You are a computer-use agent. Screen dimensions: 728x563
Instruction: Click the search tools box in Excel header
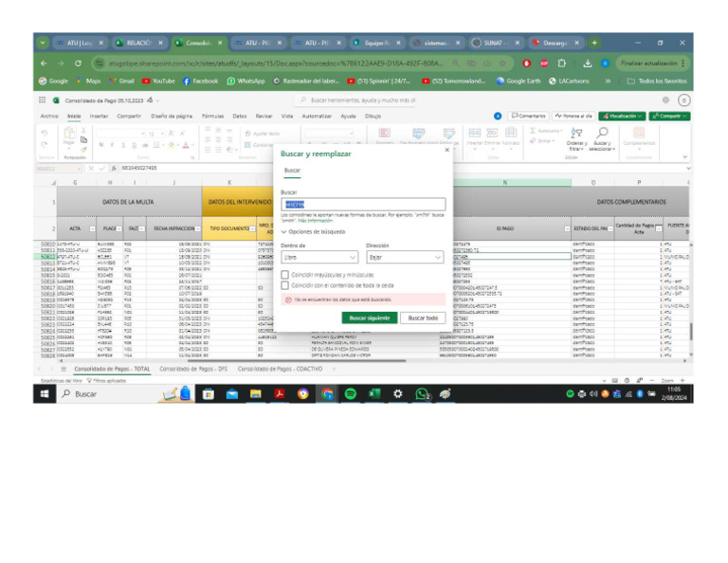click(355, 100)
